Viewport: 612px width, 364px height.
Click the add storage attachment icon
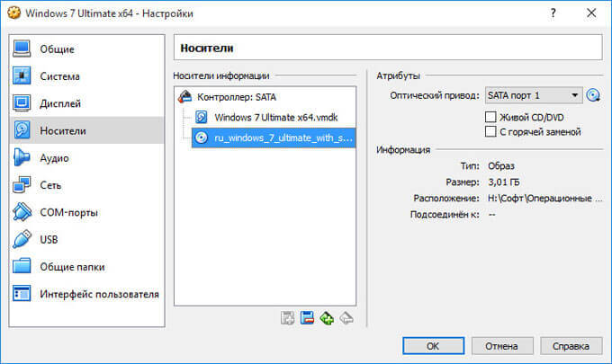[288, 317]
